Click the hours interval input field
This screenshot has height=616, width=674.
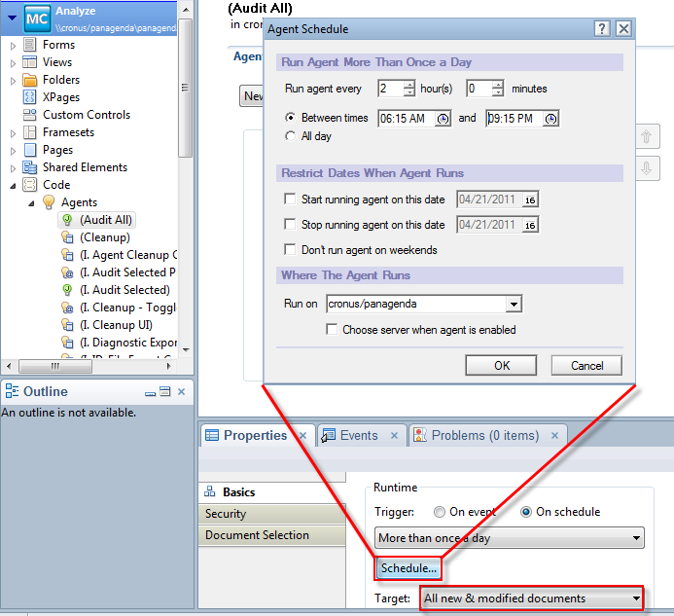click(389, 89)
